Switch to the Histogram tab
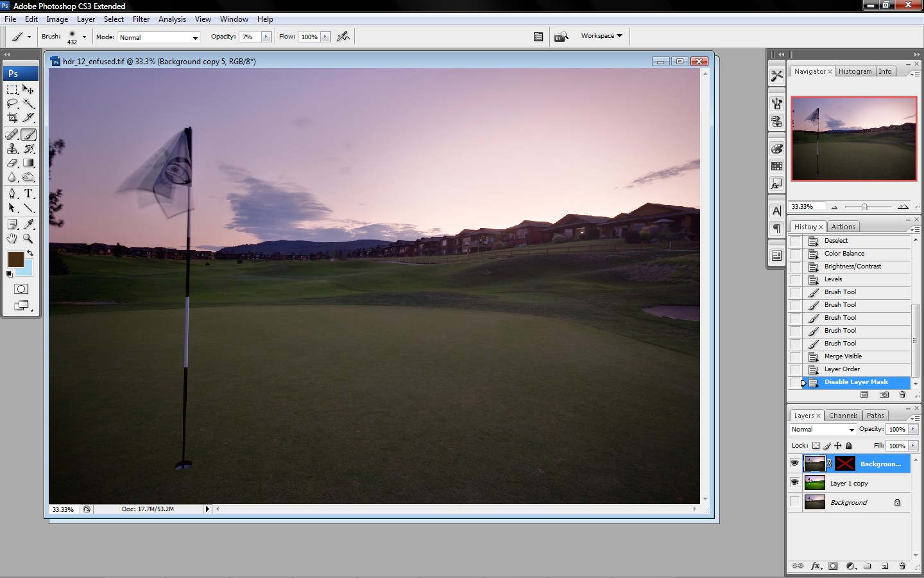 [855, 71]
